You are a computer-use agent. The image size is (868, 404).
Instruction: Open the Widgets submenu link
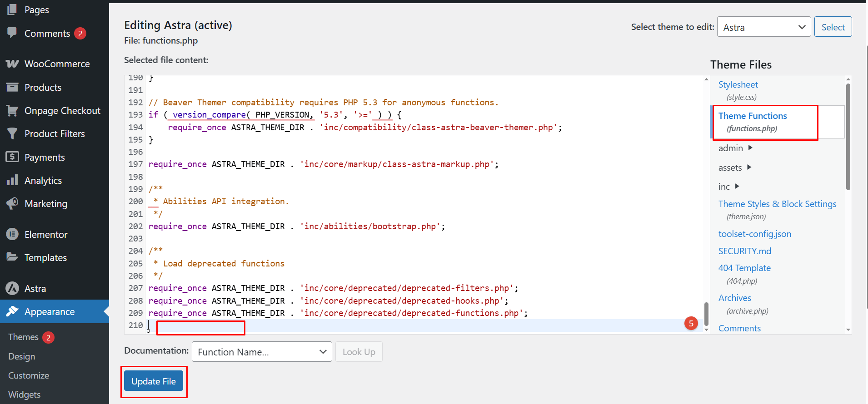[x=24, y=394]
